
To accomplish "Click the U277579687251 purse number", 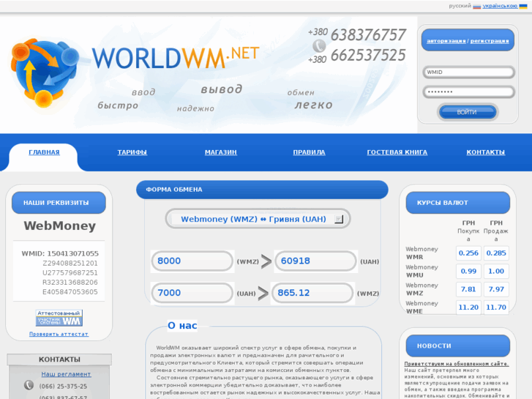I will [70, 272].
